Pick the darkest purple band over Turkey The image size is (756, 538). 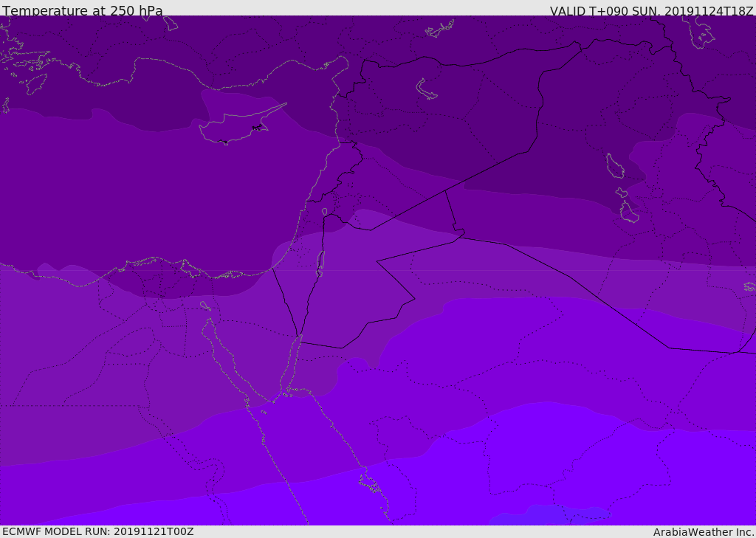(221, 44)
